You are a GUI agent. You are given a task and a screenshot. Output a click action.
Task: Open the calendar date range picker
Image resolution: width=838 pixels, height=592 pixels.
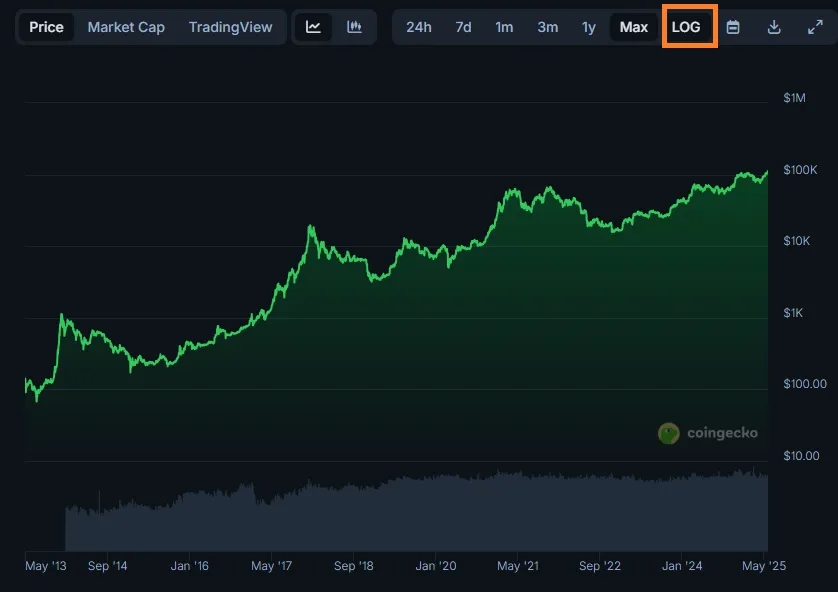coord(733,27)
